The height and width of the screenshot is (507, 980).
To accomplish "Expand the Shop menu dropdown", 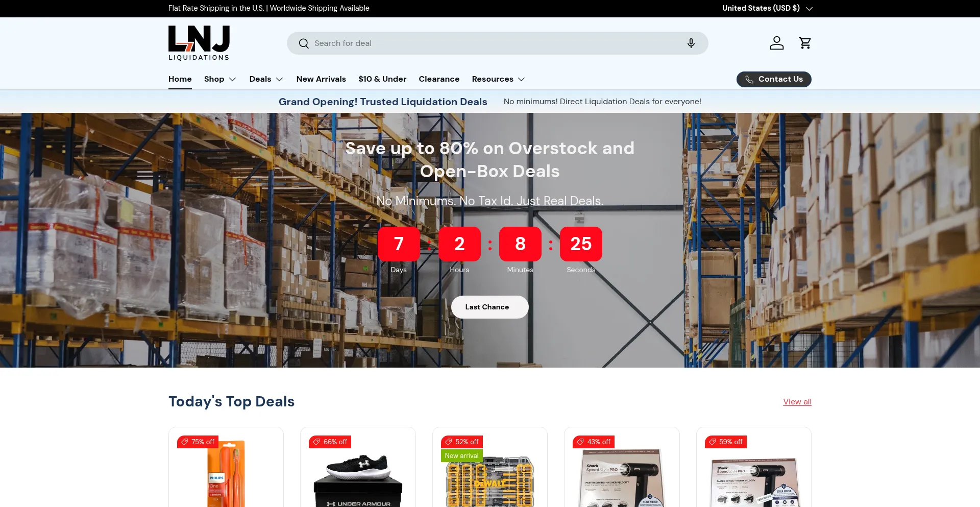I will [x=220, y=79].
